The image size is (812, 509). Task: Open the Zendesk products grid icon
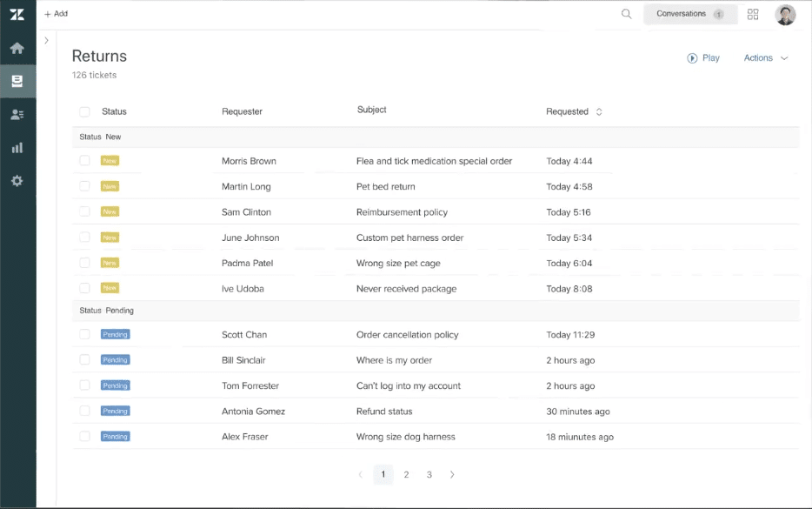click(752, 13)
